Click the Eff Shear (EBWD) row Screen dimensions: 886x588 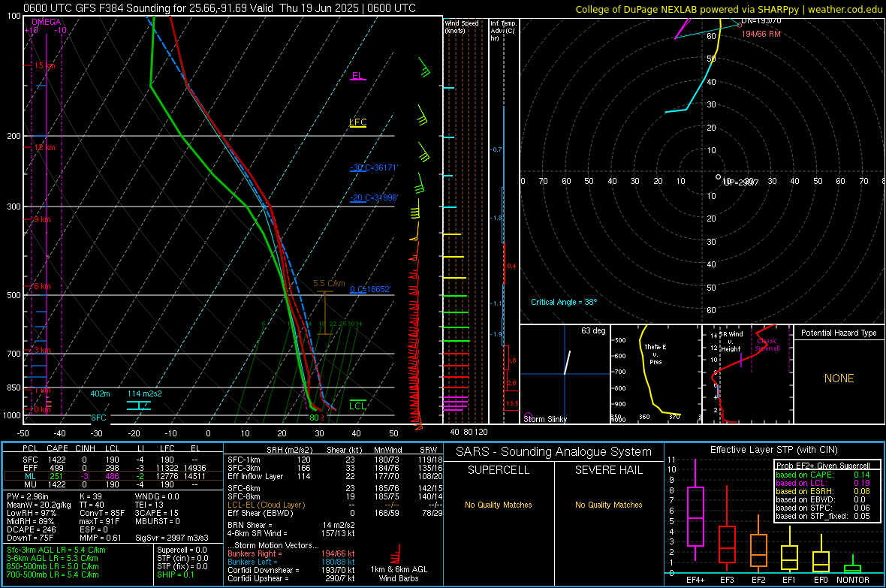click(335, 513)
